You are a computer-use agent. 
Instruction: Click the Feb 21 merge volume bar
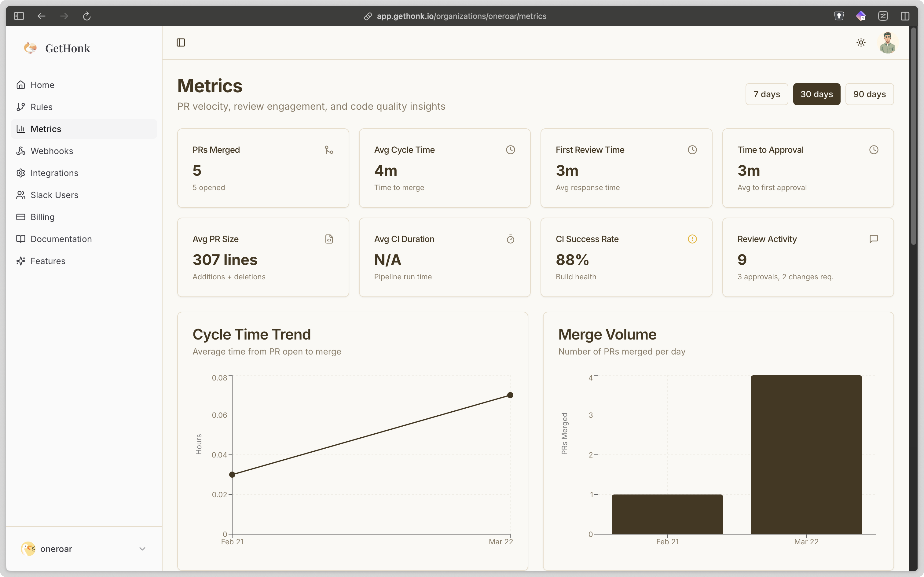click(667, 514)
